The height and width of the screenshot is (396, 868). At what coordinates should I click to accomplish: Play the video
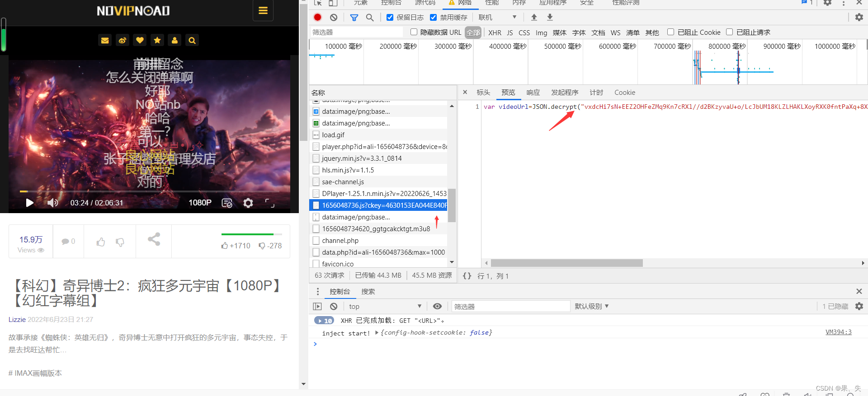(x=29, y=203)
